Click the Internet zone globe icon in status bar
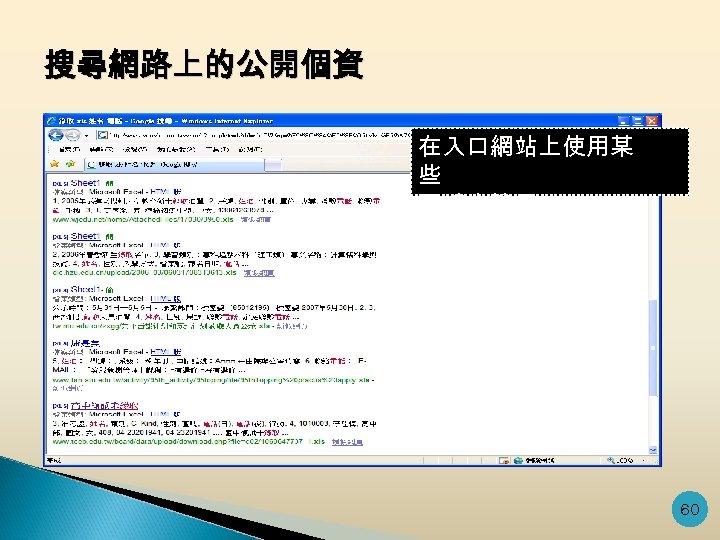The image size is (720, 540). coord(518,460)
